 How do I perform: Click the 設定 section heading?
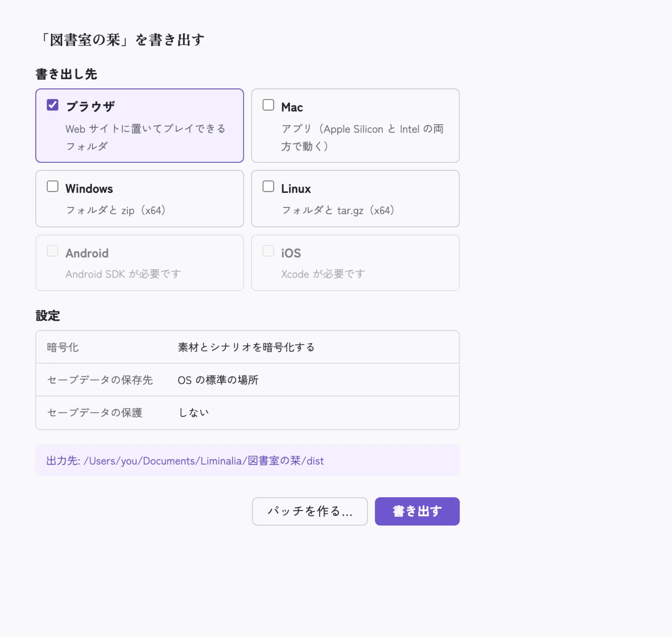pos(48,316)
